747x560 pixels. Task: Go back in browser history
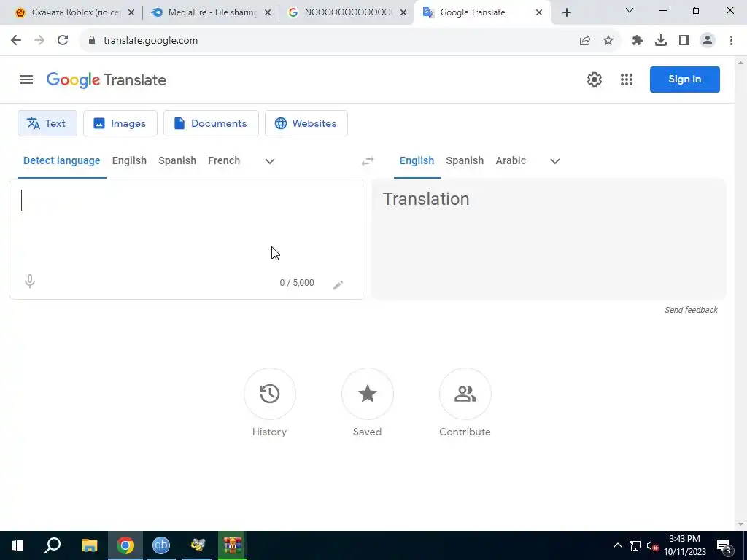(x=16, y=41)
